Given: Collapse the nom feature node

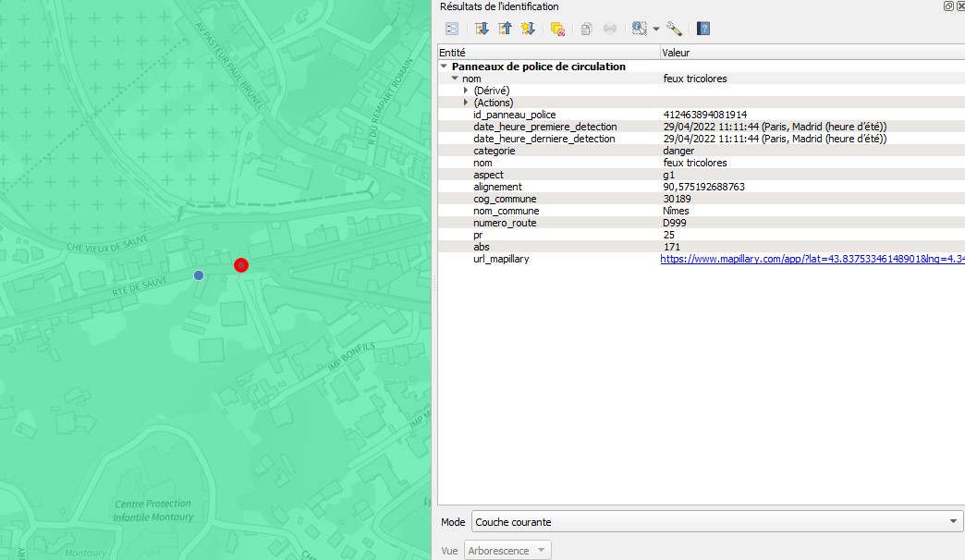Looking at the screenshot, I should (455, 79).
